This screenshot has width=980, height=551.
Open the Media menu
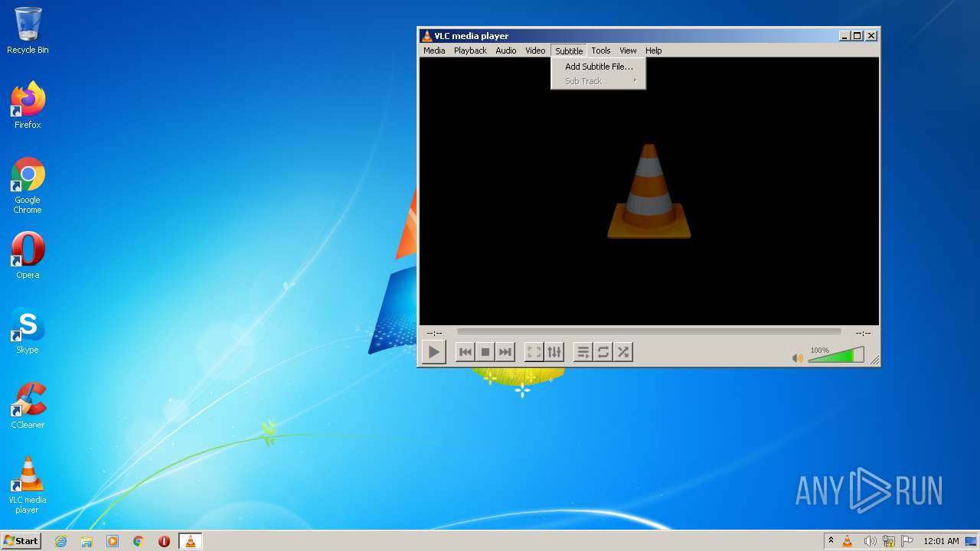(x=434, y=51)
